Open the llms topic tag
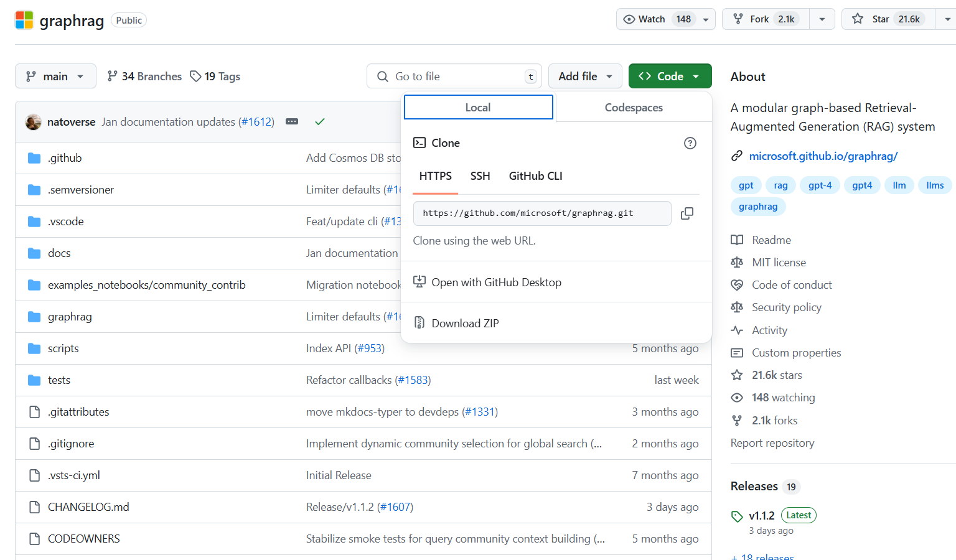The height and width of the screenshot is (560, 956). (x=935, y=185)
